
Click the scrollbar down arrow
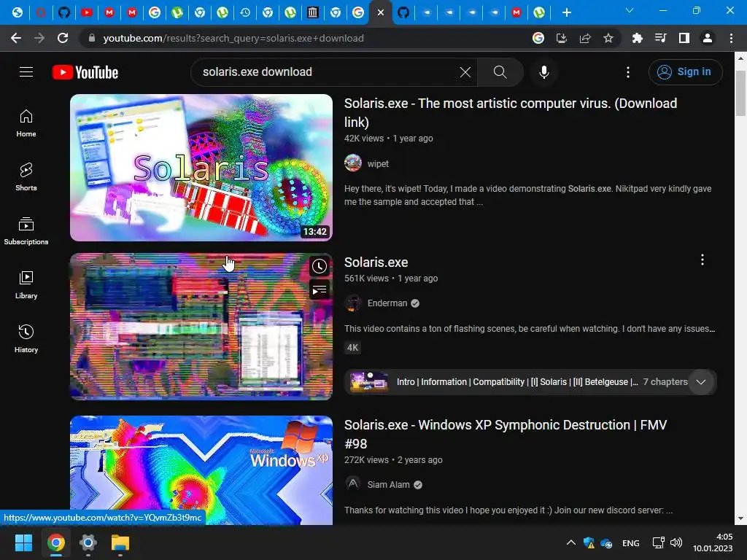coord(740,518)
